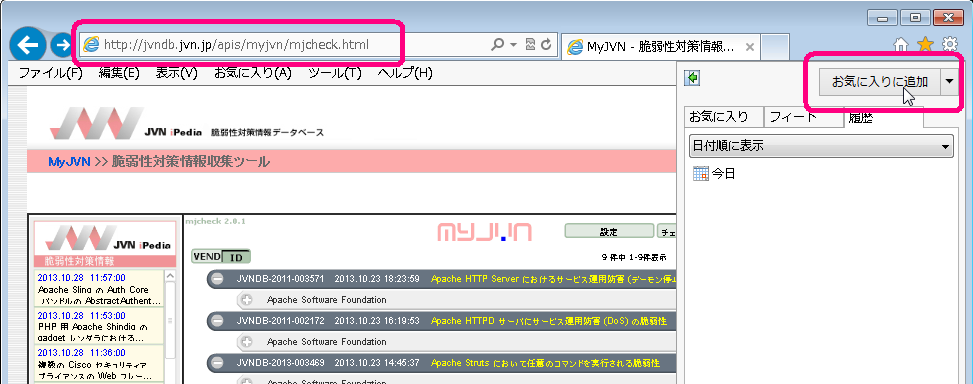Open the 2013.10.28 11:53:00 Apache Shindig news item
This screenshot has width=973, height=384.
click(x=98, y=326)
